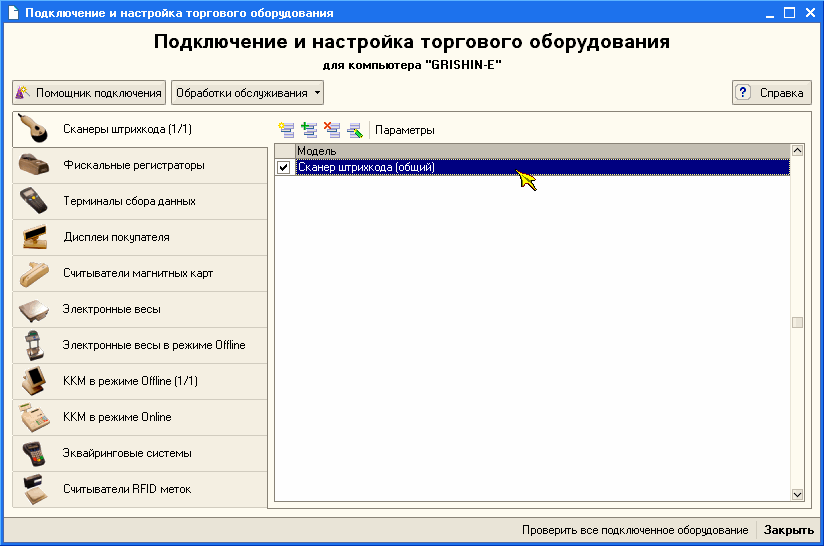
Task: Click the Параметры toolbar button
Action: [x=405, y=130]
